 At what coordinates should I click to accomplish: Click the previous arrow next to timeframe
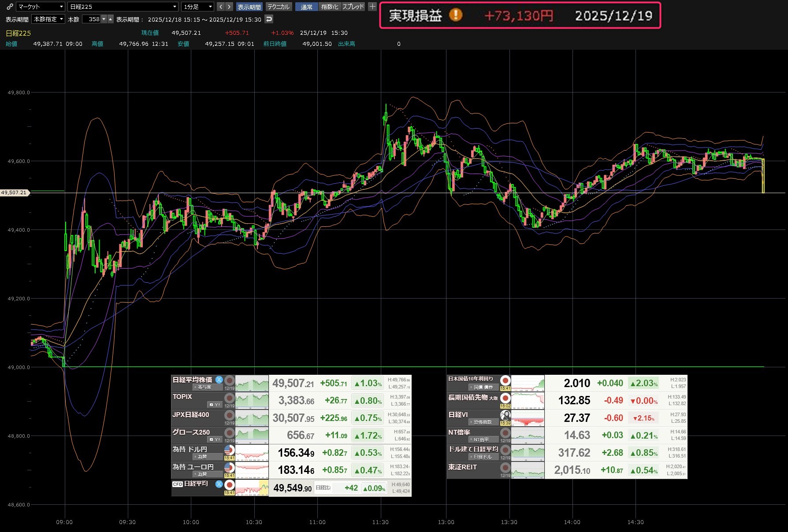pos(220,7)
